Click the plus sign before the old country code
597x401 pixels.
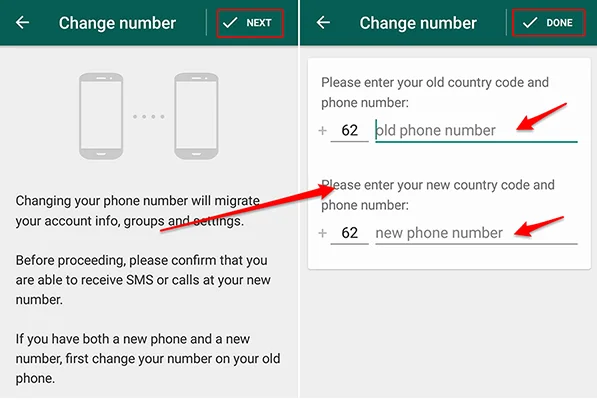[x=322, y=131]
